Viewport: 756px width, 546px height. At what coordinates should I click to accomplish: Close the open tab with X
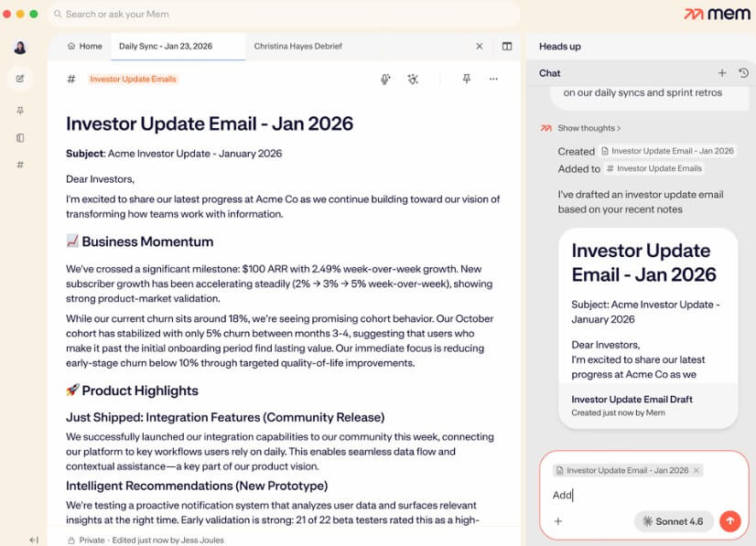[x=480, y=47]
